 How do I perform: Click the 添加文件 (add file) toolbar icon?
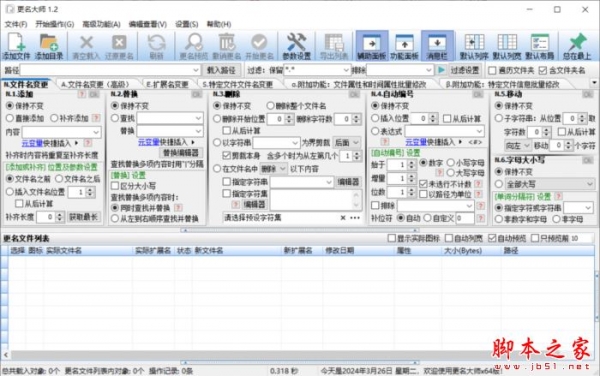click(16, 46)
